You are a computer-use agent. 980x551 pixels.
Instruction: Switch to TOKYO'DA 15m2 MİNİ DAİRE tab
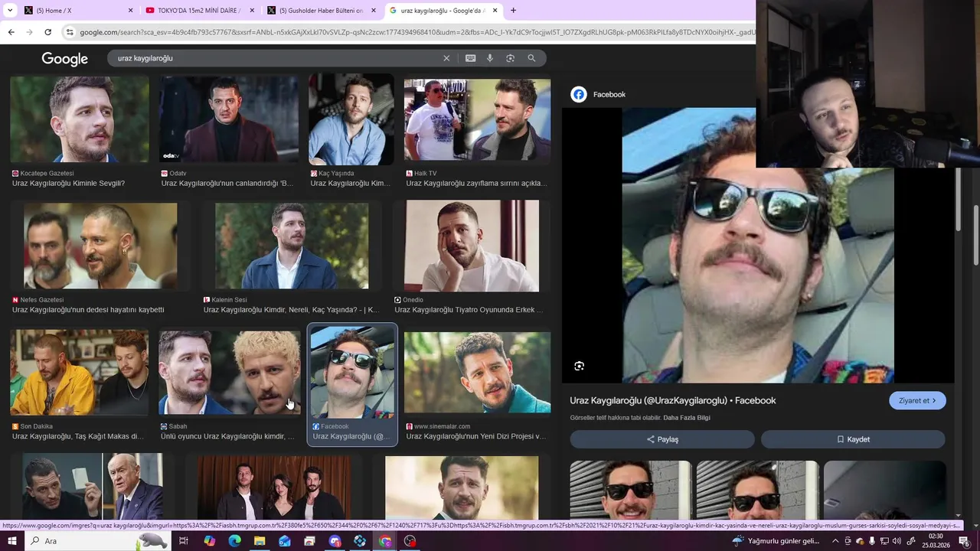(x=199, y=11)
